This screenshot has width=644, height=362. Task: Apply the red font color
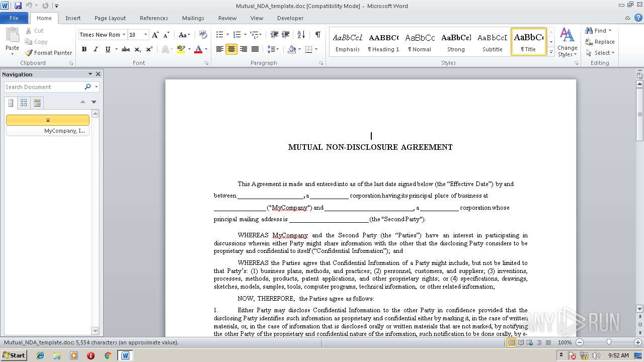coord(198,49)
